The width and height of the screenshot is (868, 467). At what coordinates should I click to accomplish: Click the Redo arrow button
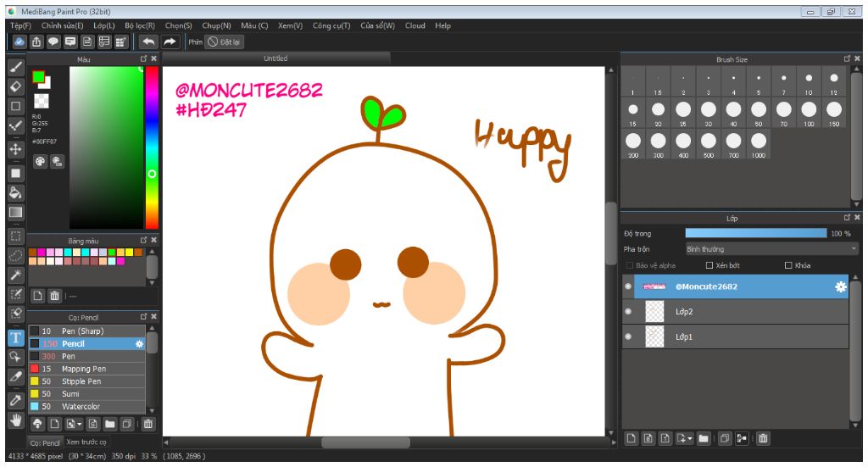point(170,42)
